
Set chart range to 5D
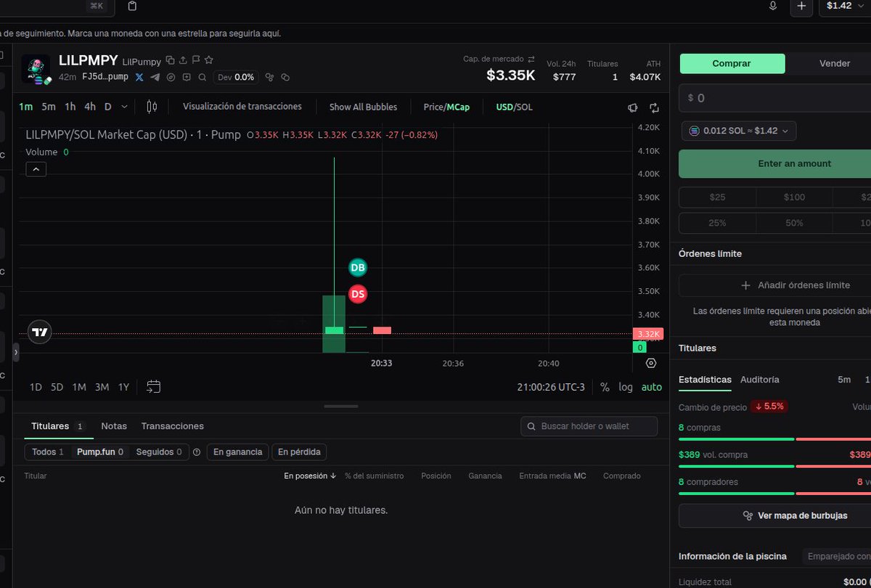click(x=57, y=387)
